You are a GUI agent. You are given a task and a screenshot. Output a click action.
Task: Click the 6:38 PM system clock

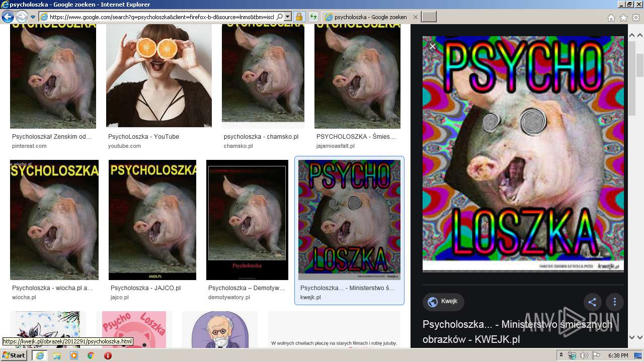[618, 355]
